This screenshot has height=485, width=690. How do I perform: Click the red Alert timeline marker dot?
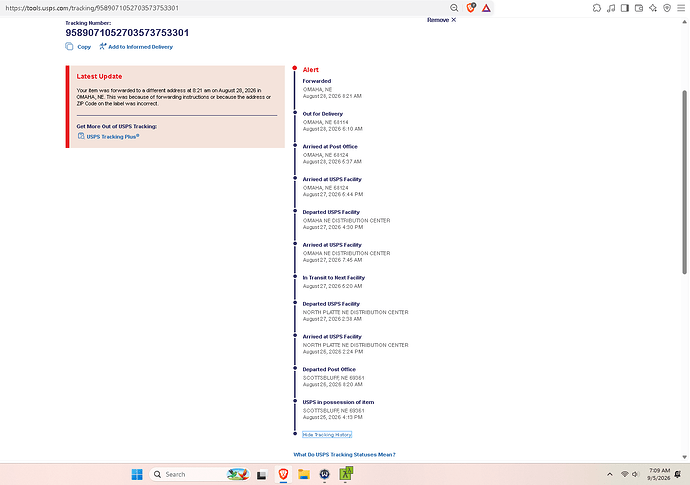coord(294,68)
